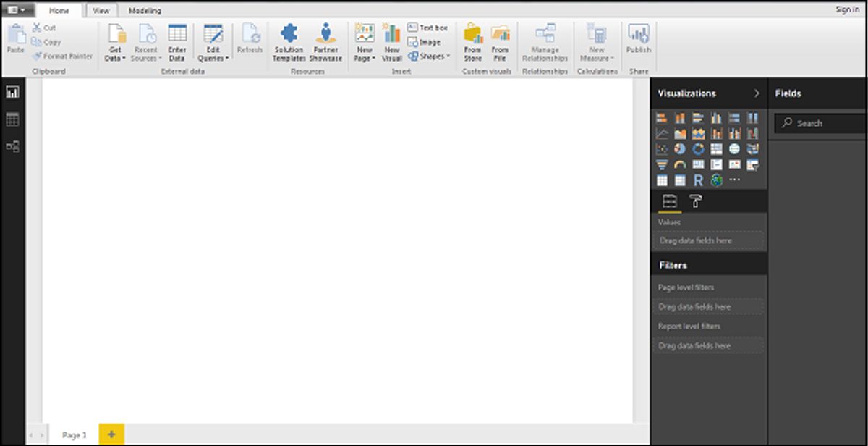
Task: Select the Slicer visual
Action: click(x=752, y=164)
